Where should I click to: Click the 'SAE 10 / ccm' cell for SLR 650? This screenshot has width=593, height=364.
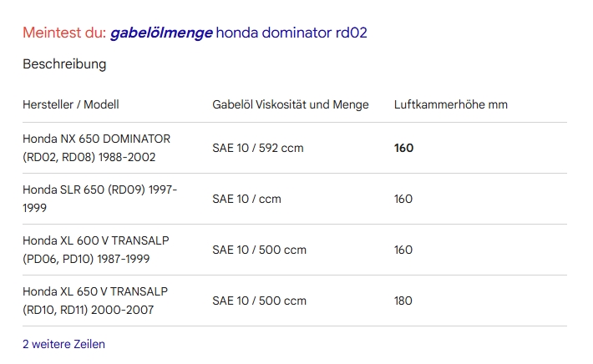(246, 199)
